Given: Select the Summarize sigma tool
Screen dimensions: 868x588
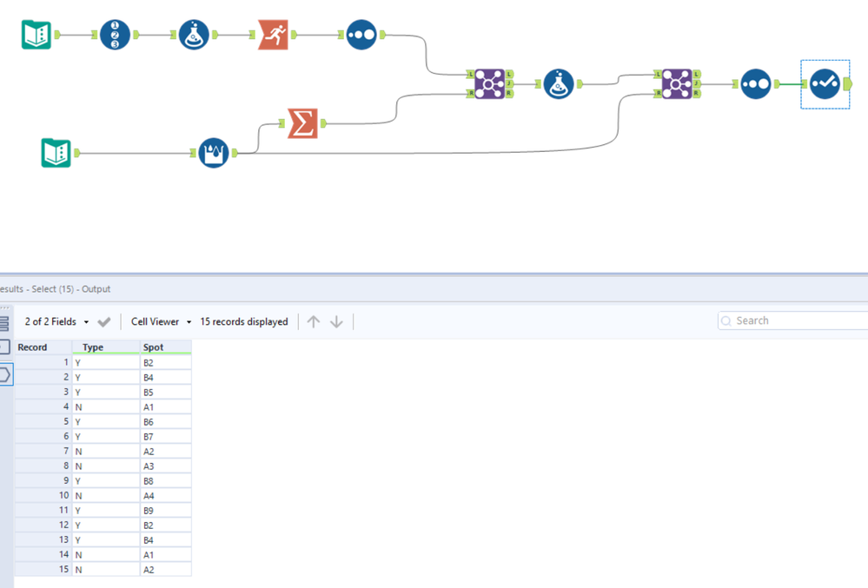Looking at the screenshot, I should click(303, 122).
